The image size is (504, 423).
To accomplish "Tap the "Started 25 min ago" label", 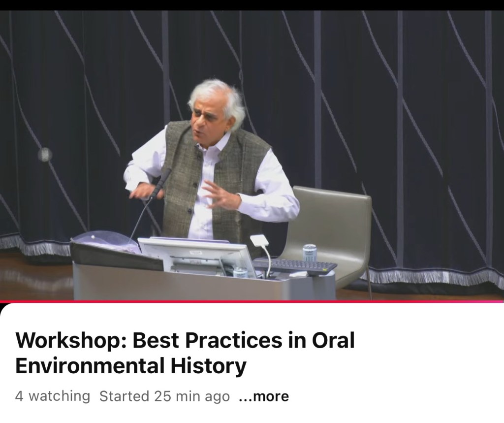I will click(164, 396).
